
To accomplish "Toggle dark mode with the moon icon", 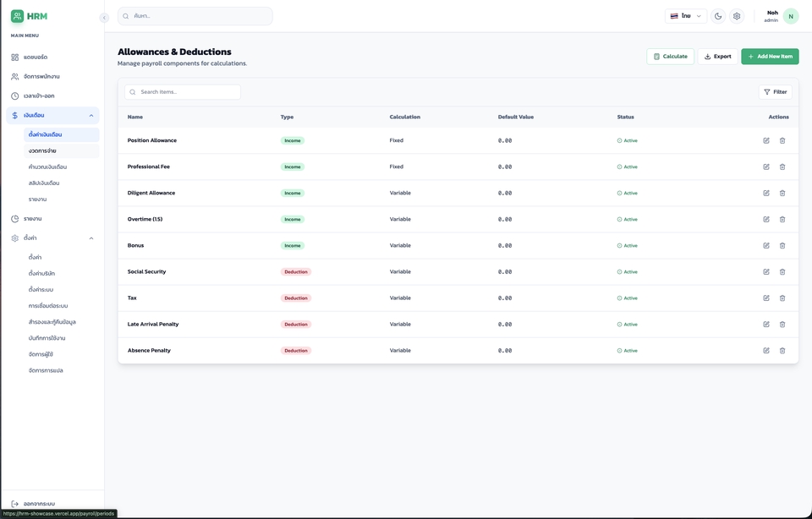I will tap(718, 16).
